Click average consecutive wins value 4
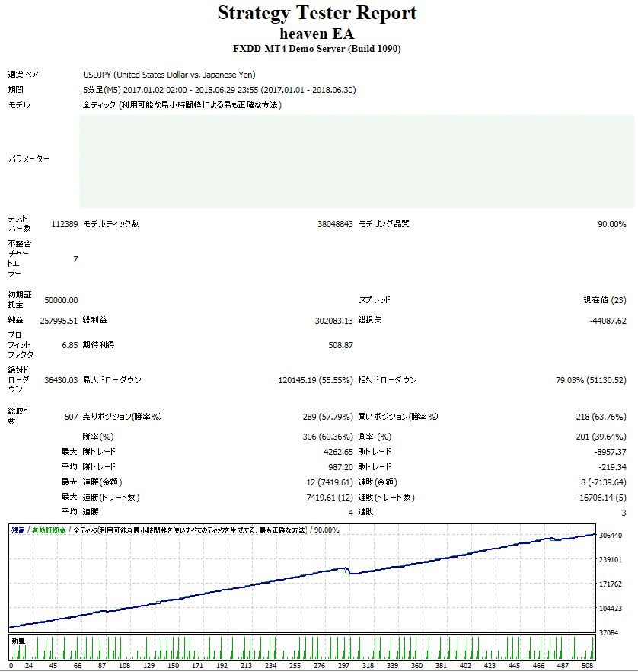Viewport: 638px width, 672px height. [351, 513]
